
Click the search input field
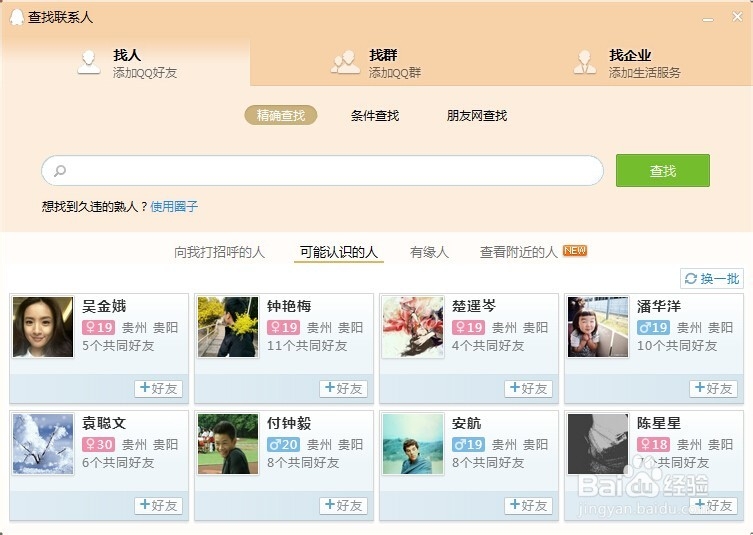click(x=322, y=170)
